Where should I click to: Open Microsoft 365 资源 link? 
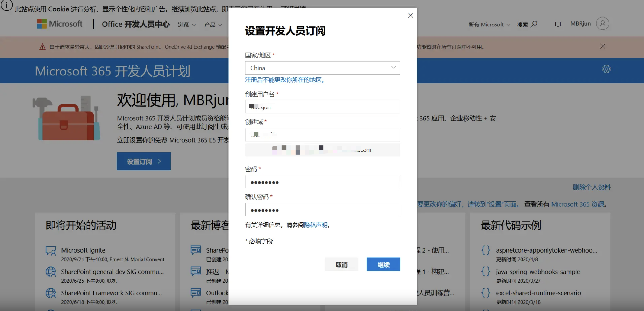578,204
